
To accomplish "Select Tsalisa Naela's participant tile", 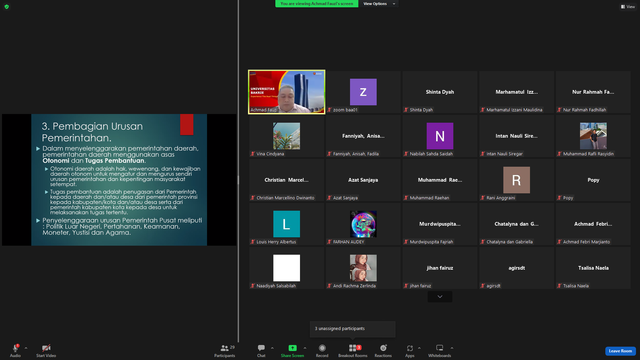I will coord(593,268).
